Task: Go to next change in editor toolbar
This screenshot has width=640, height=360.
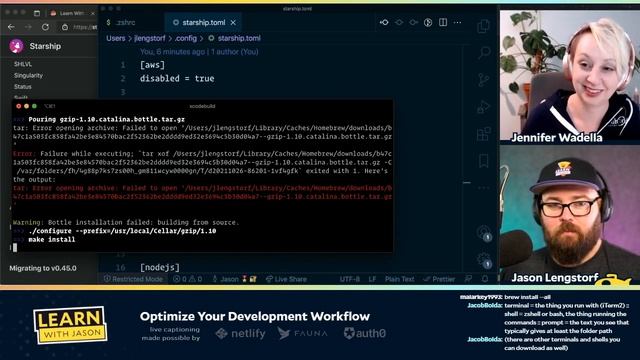Action: pyautogui.click(x=413, y=22)
